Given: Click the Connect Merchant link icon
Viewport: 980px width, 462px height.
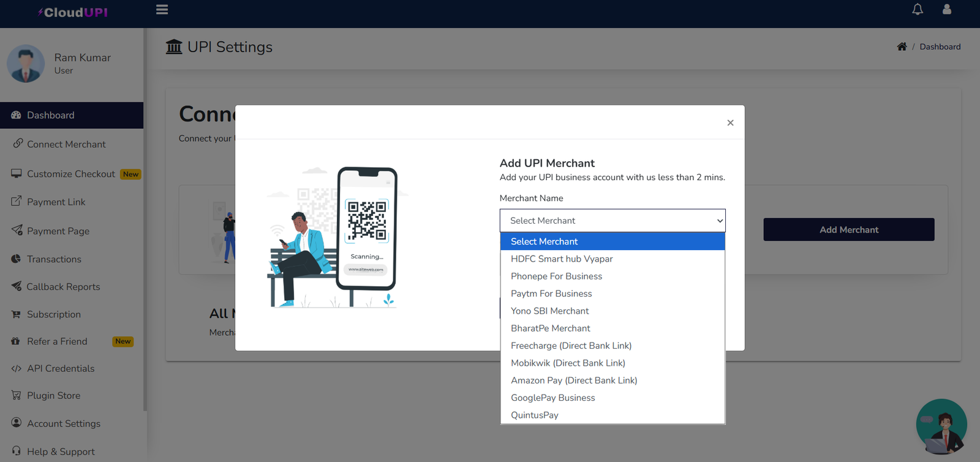Looking at the screenshot, I should [18, 143].
